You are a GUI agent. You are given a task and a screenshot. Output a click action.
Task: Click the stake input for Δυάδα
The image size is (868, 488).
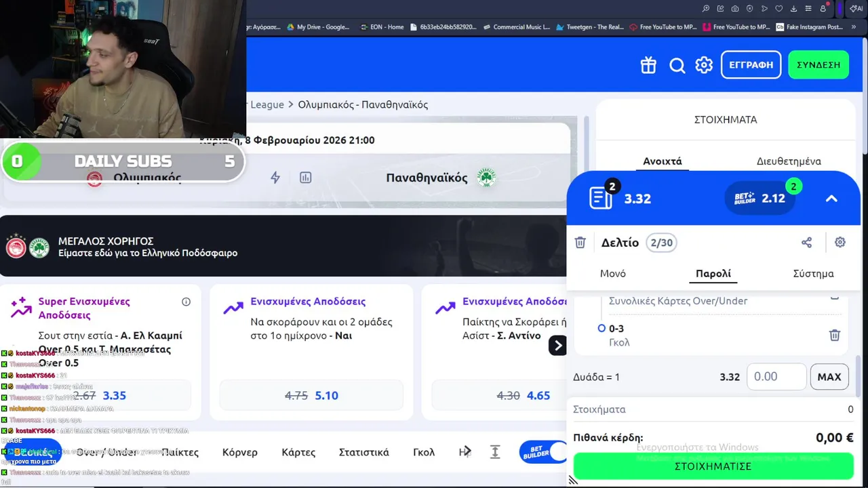tap(776, 377)
